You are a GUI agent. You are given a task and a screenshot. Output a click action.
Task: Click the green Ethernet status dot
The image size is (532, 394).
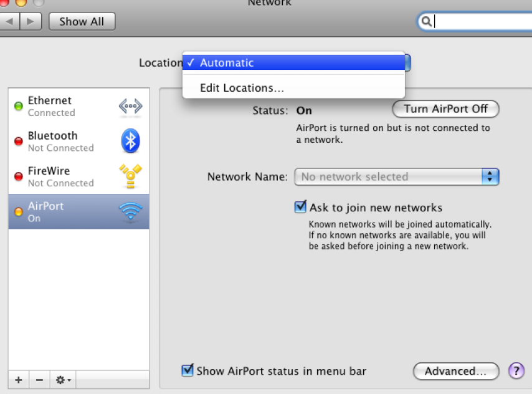[19, 106]
